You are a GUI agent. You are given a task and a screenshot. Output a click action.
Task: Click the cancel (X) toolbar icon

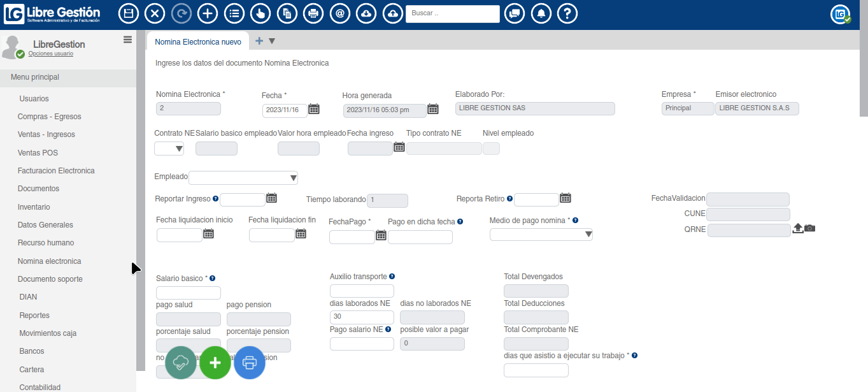(x=155, y=13)
